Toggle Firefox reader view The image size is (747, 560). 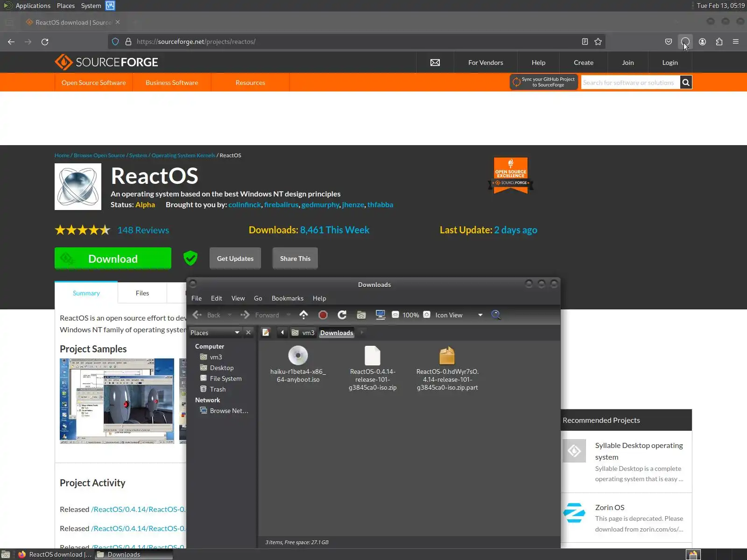tap(585, 42)
